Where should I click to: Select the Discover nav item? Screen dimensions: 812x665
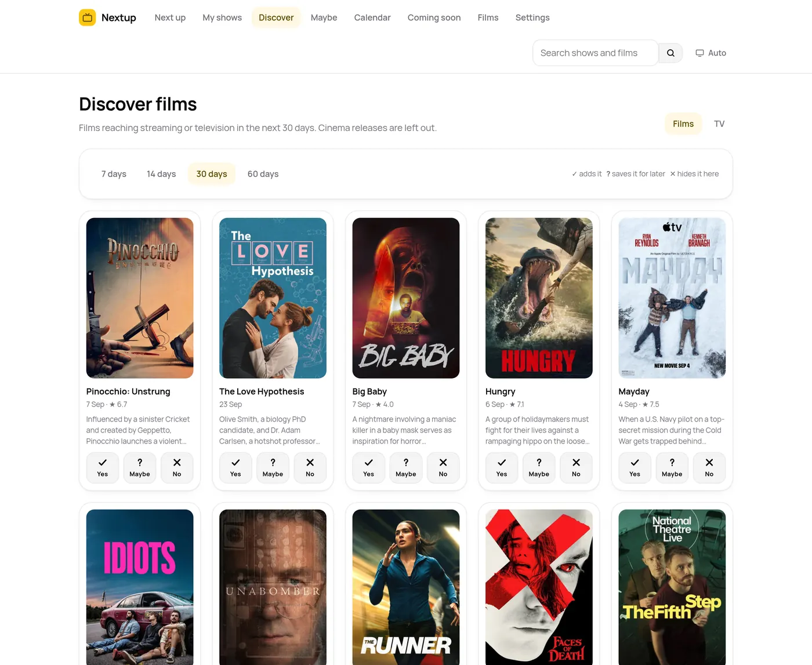[276, 17]
